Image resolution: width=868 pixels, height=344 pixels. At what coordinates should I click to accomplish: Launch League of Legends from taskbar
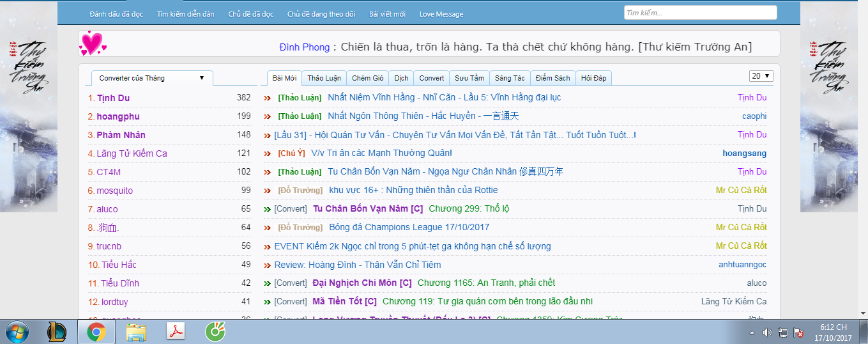pos(57,332)
